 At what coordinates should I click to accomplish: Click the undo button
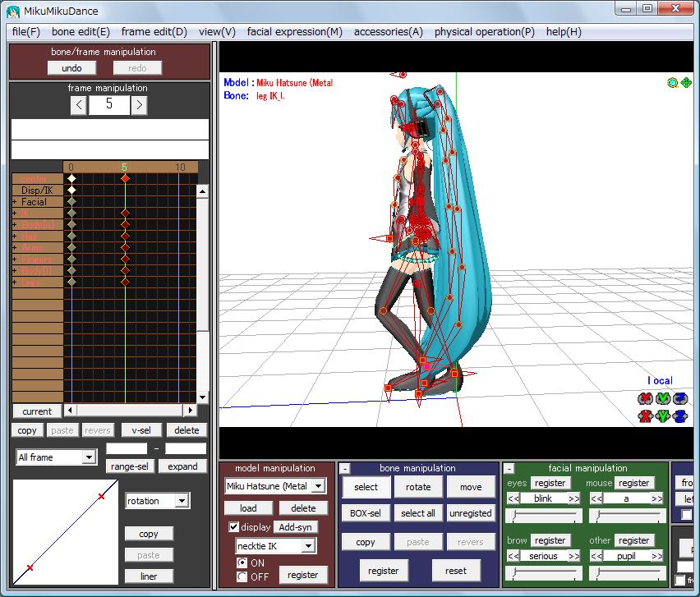click(x=71, y=68)
